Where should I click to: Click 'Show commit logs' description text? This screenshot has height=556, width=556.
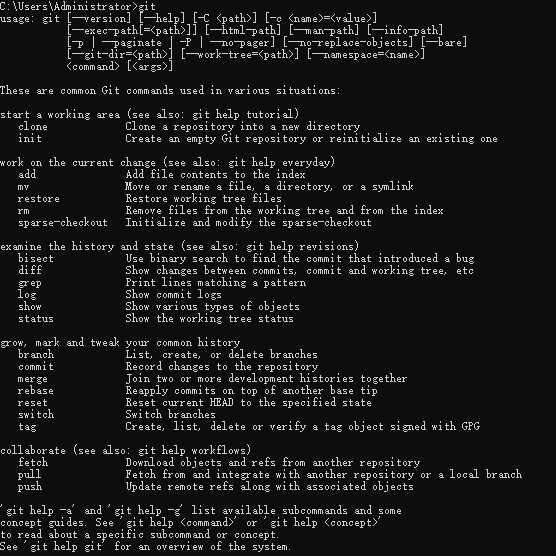[173, 295]
